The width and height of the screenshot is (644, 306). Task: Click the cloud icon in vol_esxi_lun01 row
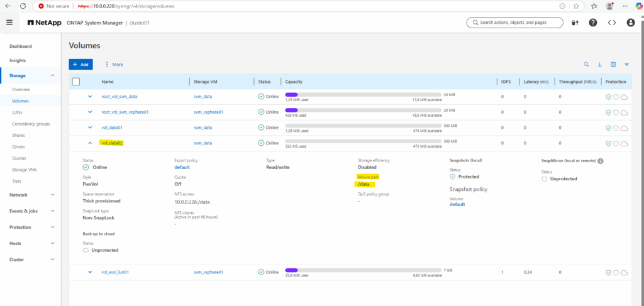624,272
